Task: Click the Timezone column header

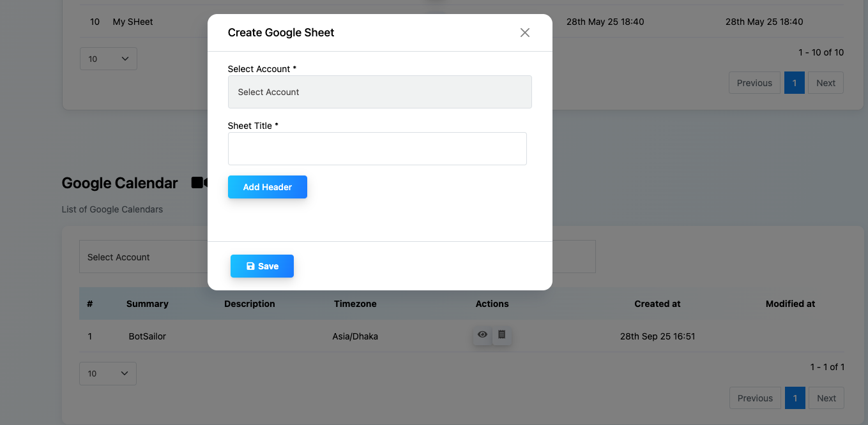Action: pyautogui.click(x=355, y=304)
